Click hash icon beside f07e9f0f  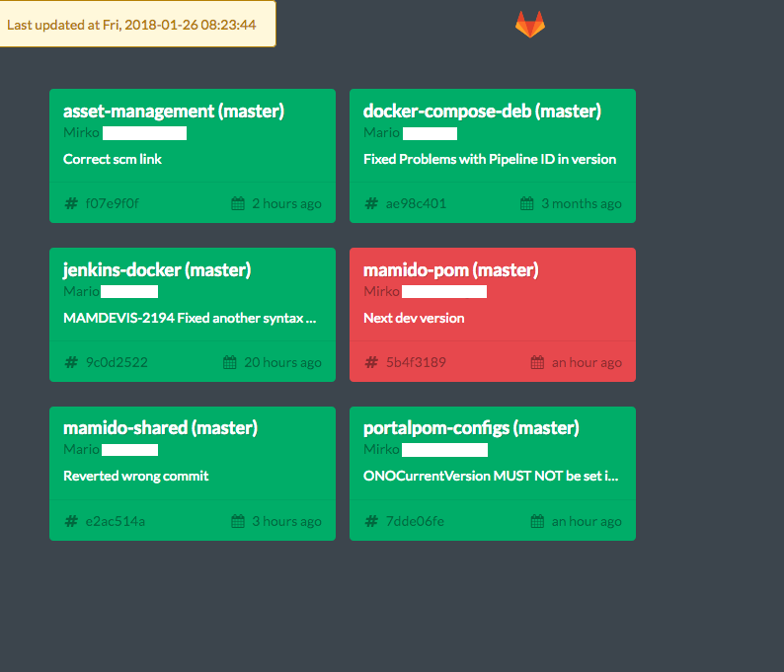[71, 203]
